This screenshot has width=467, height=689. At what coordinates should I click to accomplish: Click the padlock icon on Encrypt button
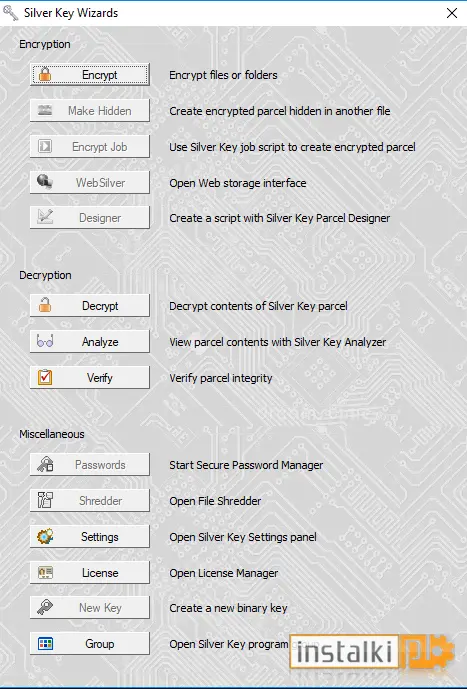coord(45,74)
